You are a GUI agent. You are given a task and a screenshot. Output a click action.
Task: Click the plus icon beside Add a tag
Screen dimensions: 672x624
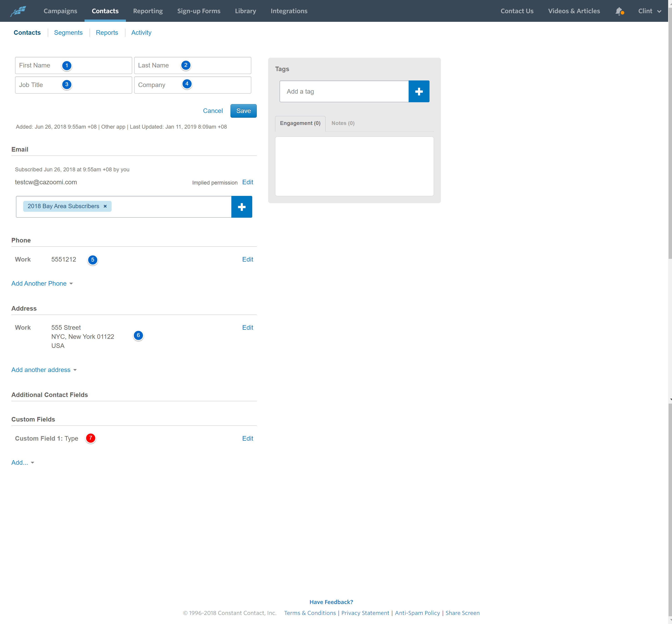coord(419,91)
